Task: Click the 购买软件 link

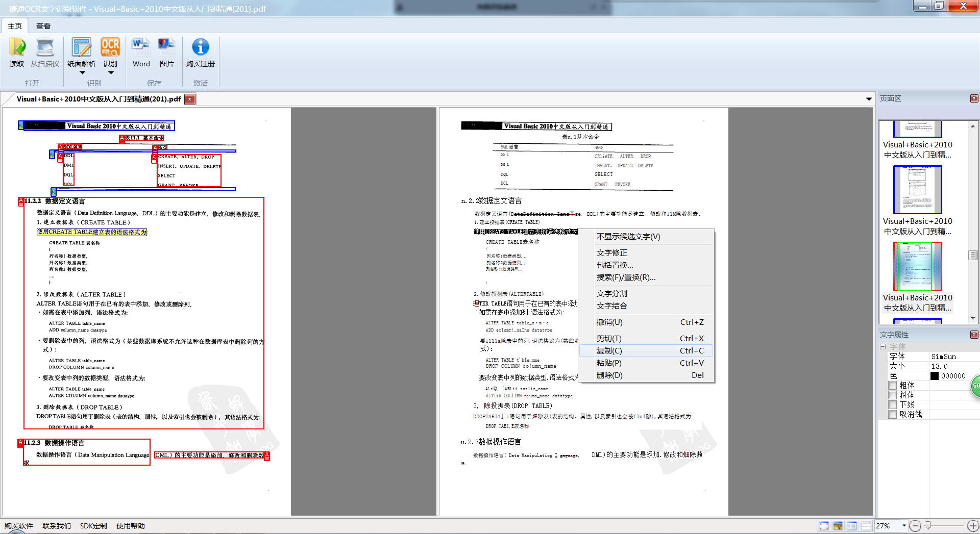Action: 19,526
